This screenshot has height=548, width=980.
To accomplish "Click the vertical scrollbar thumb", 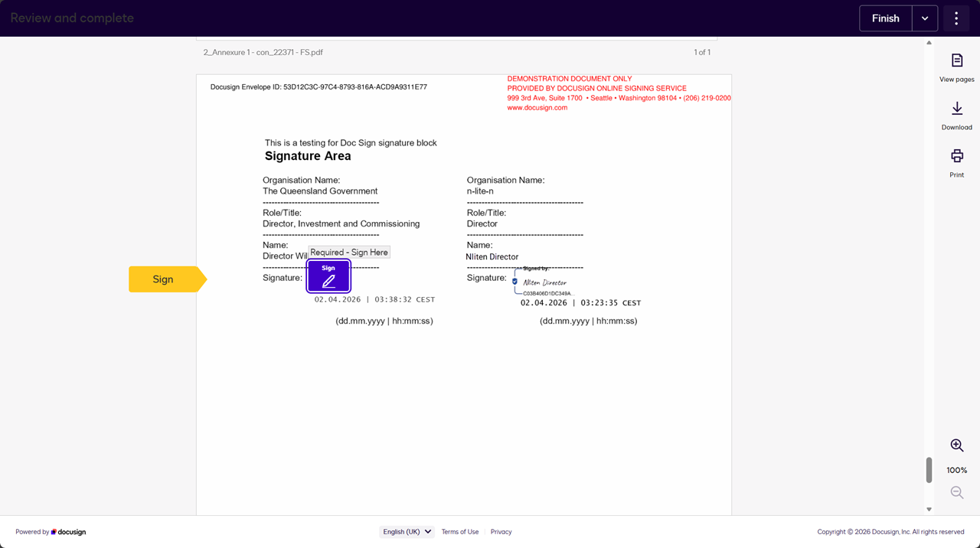I will (929, 470).
